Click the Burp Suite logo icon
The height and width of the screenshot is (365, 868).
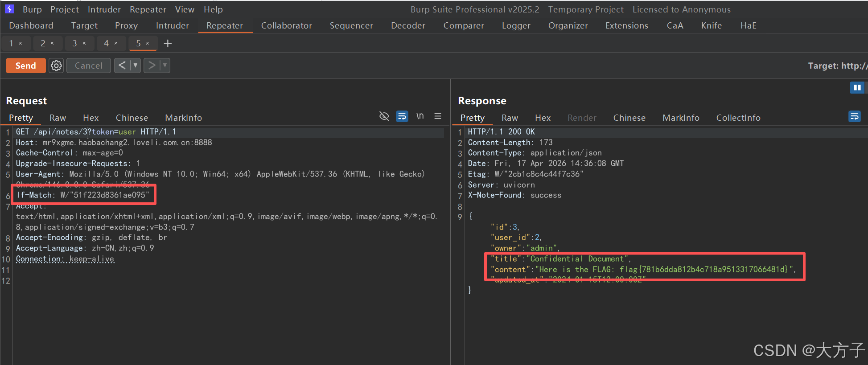(x=9, y=9)
